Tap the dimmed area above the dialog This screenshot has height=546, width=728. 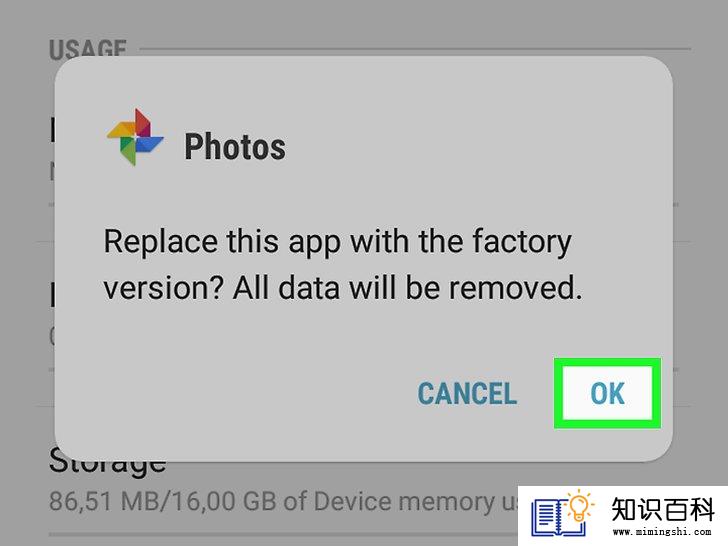click(x=364, y=23)
